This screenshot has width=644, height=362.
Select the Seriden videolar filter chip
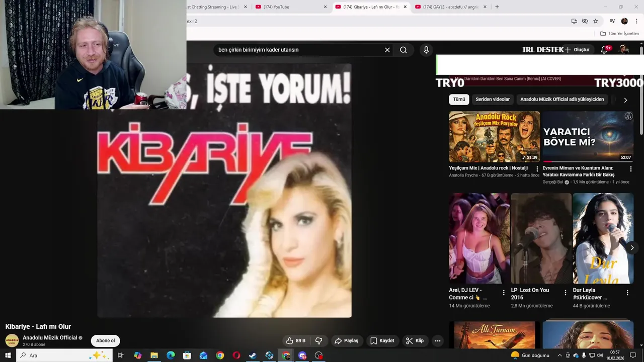[493, 99]
